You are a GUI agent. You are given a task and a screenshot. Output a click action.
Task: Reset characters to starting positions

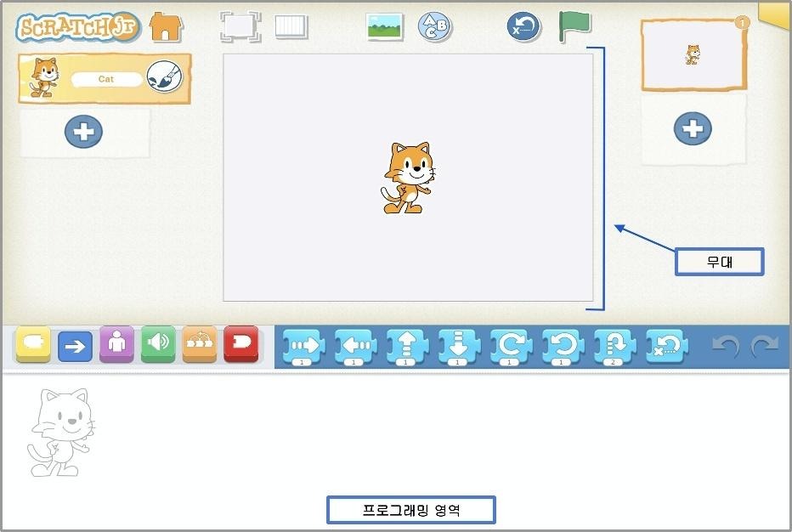click(523, 26)
